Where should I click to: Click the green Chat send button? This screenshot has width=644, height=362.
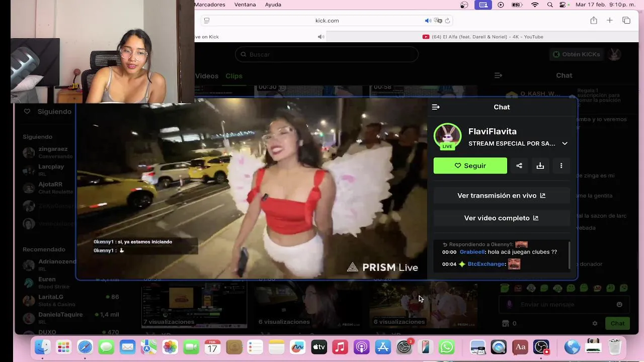click(617, 323)
